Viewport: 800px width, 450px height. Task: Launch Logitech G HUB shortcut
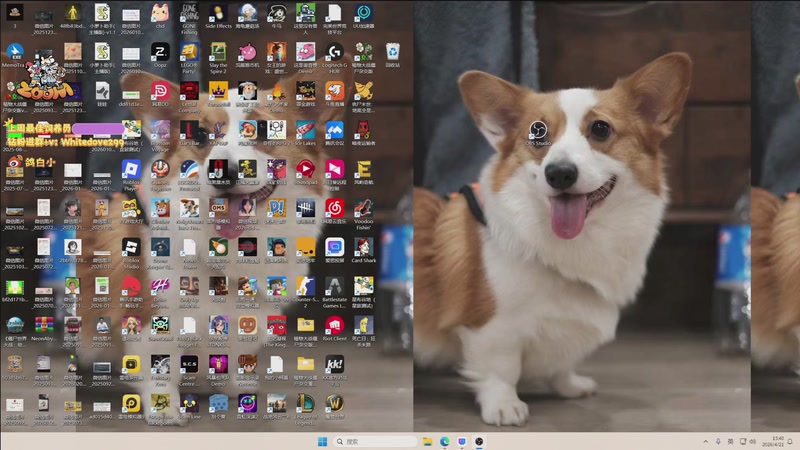tap(335, 51)
